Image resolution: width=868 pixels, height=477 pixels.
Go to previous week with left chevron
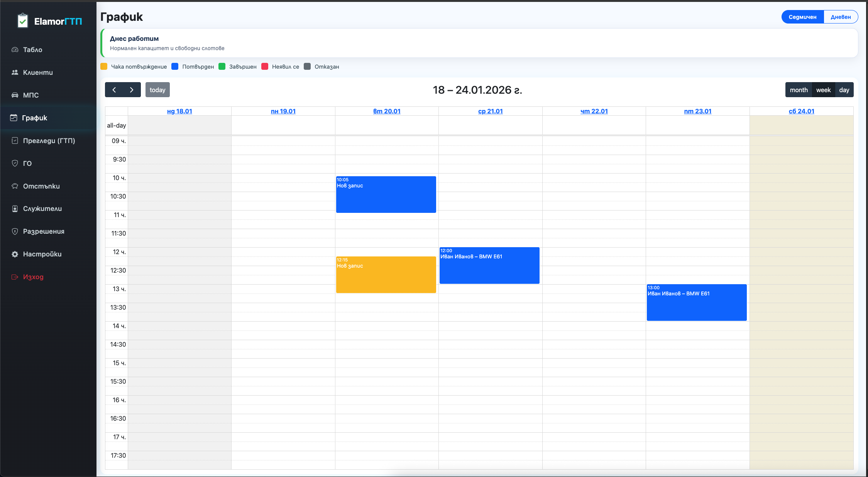click(x=114, y=90)
